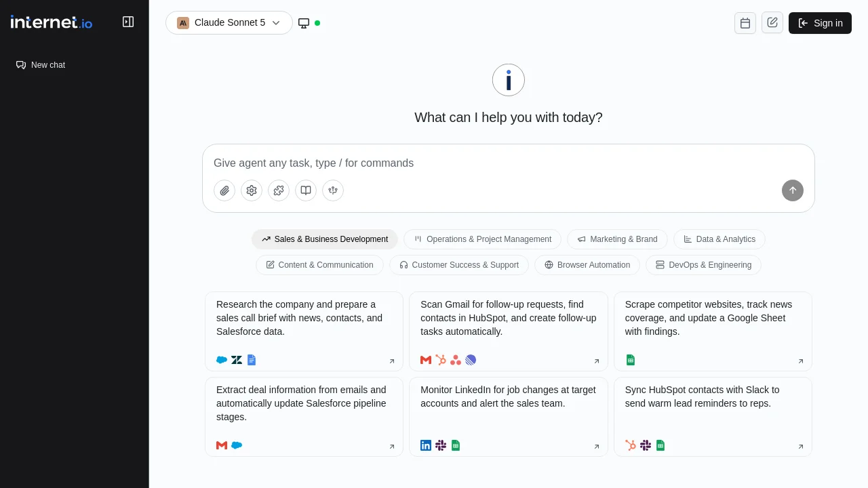This screenshot has width=868, height=488.
Task: Click the Salesforce icon on the sales call brief card
Action: 222,360
